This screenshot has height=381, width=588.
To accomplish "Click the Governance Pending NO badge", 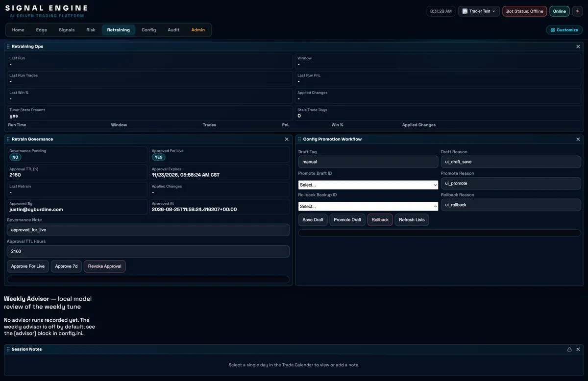I will 15,157.
